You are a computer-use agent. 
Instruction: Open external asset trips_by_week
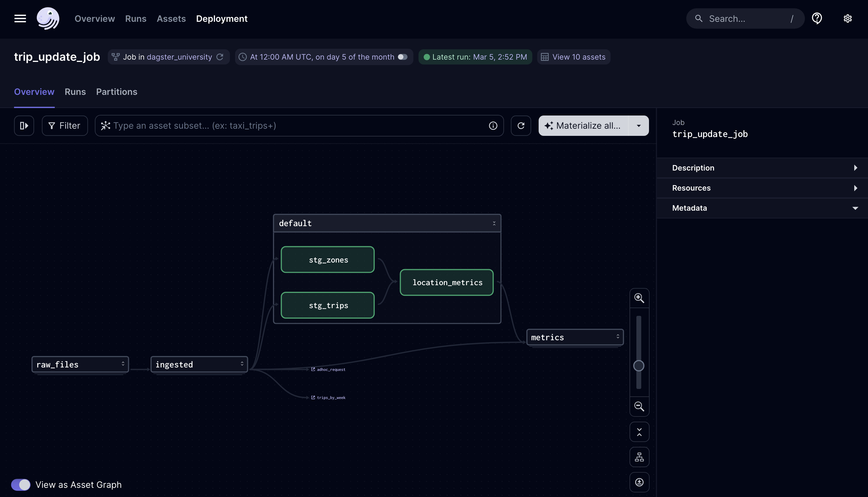tap(328, 397)
